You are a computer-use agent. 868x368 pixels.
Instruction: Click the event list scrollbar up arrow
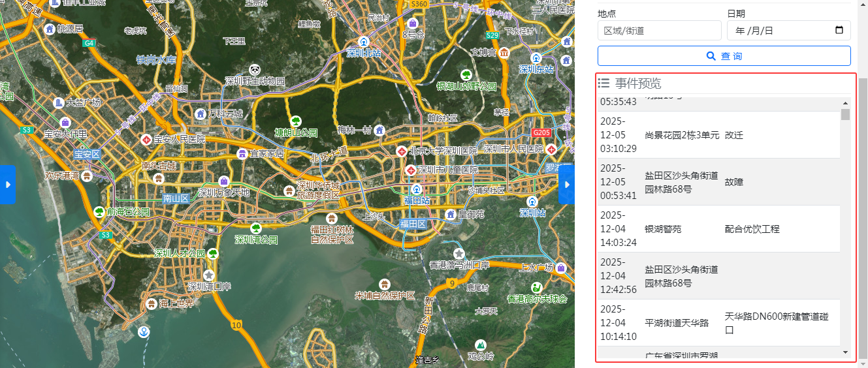845,103
